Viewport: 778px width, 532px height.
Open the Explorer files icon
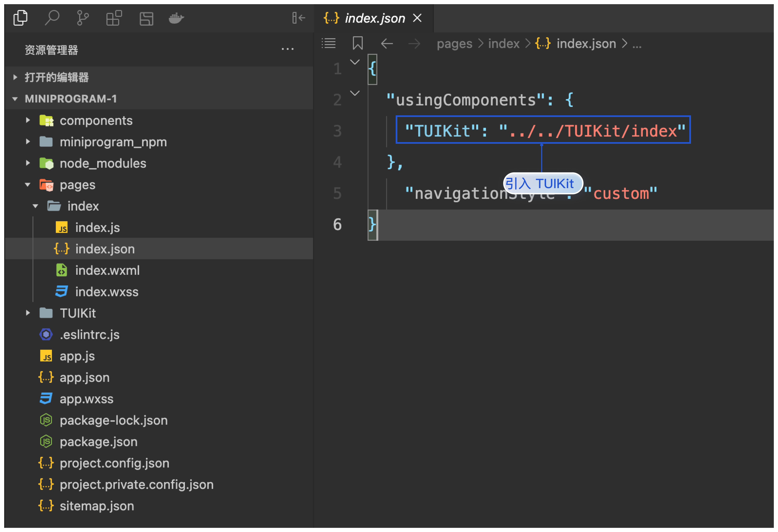pyautogui.click(x=20, y=18)
